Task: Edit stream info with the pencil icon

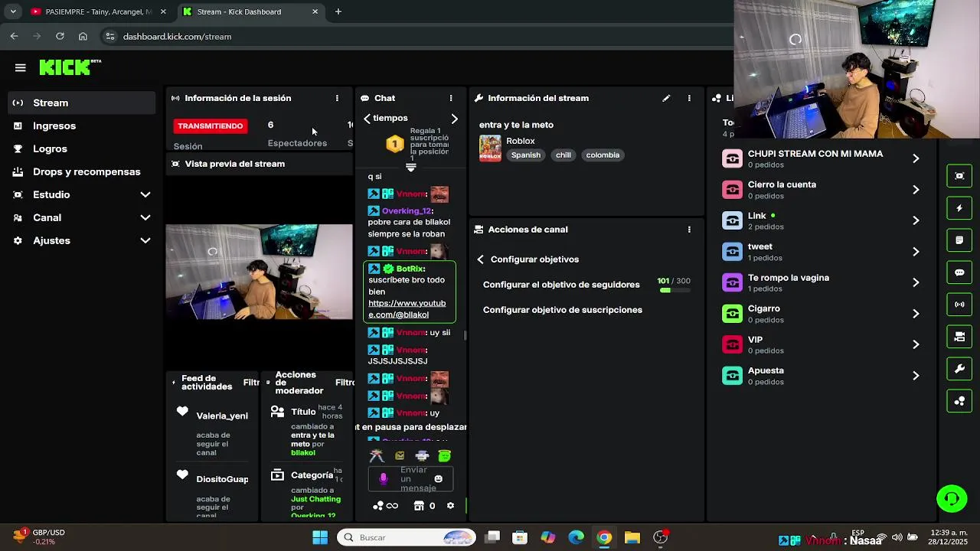Action: click(x=666, y=98)
